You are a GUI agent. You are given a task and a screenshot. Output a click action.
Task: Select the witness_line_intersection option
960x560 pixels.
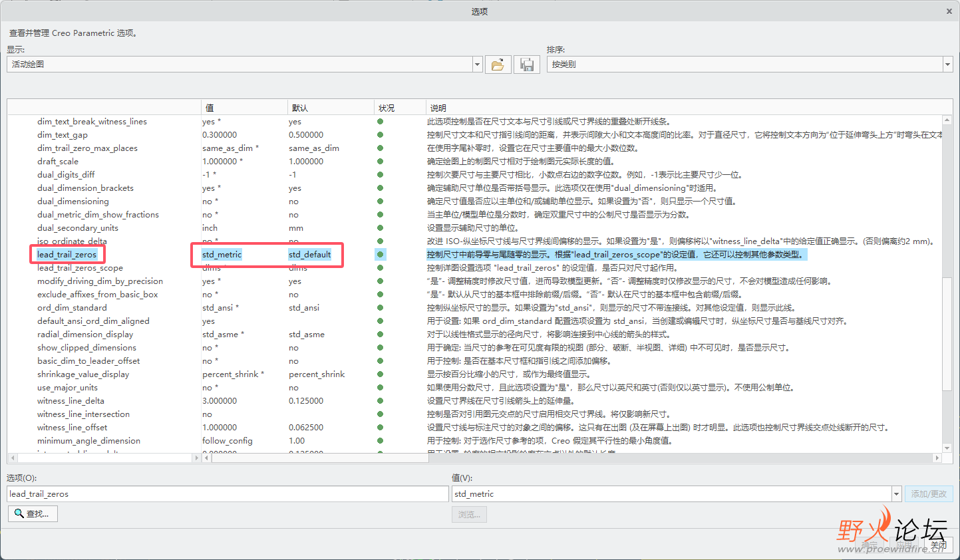83,414
